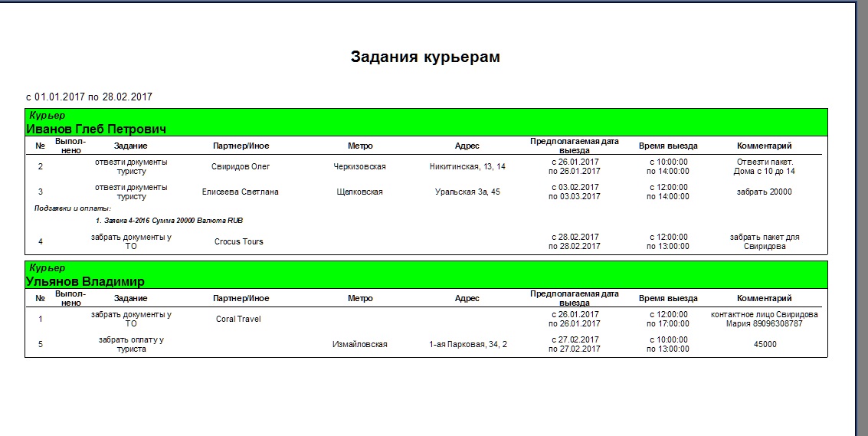Click task "забрать оплату у туриста"
The image size is (868, 436).
[x=131, y=345]
